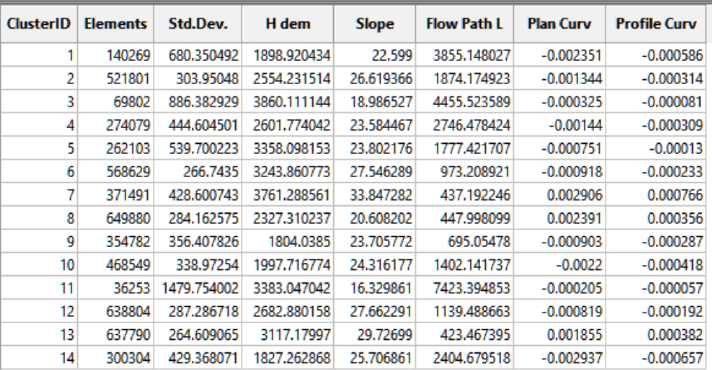Select H dem value 1804.0385
Image resolution: width=712 pixels, height=370 pixels.
pyautogui.click(x=288, y=242)
